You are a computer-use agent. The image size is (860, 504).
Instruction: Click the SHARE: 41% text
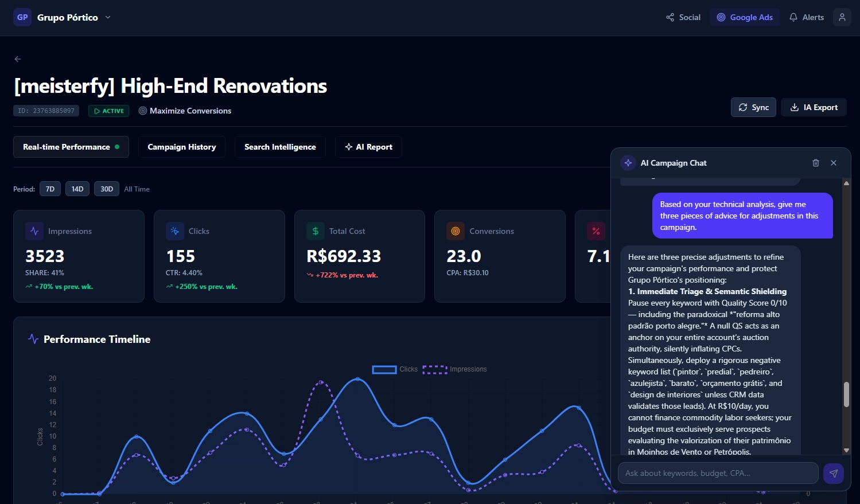click(45, 273)
